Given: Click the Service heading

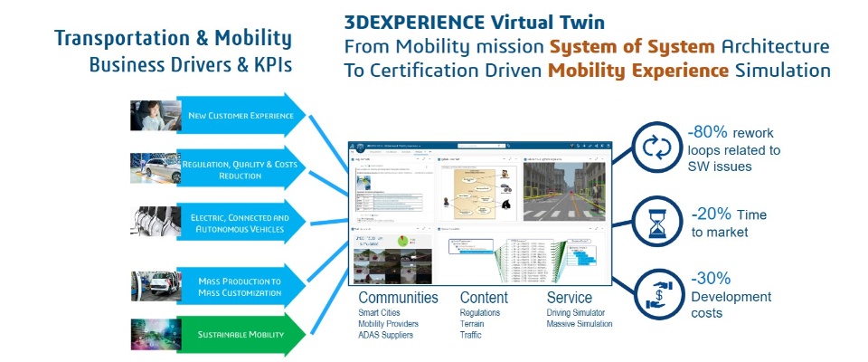Looking at the screenshot, I should coord(569,298).
